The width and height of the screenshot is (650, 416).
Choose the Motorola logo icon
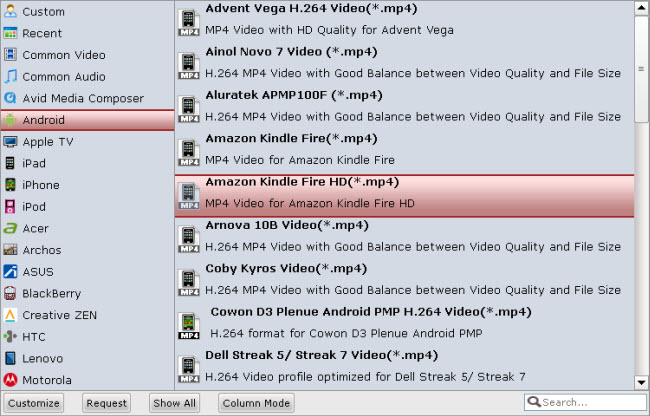coord(10,380)
